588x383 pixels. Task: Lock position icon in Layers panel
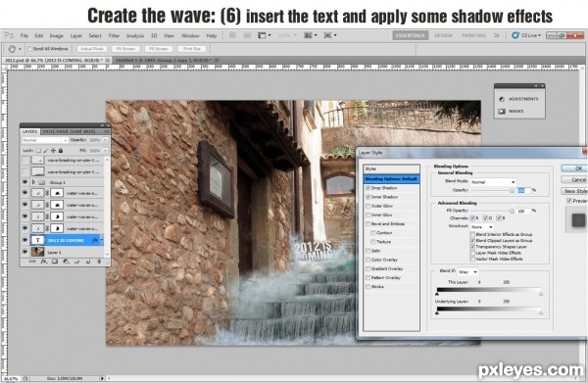pyautogui.click(x=53, y=150)
